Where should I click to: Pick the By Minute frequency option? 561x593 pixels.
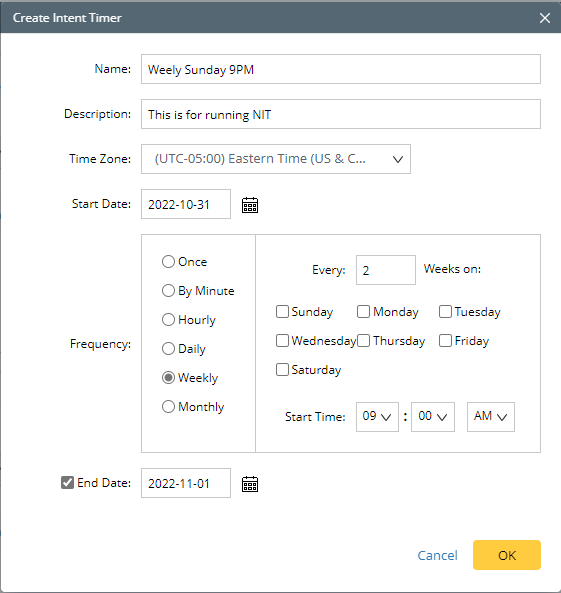(168, 290)
